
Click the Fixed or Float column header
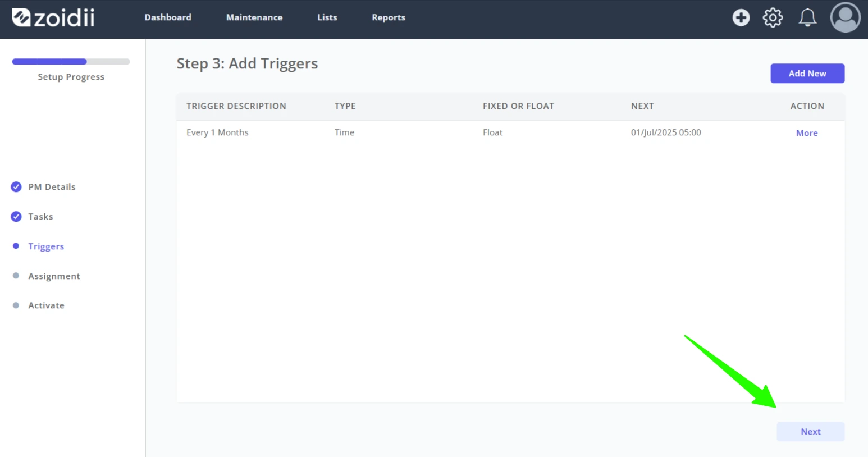[518, 106]
